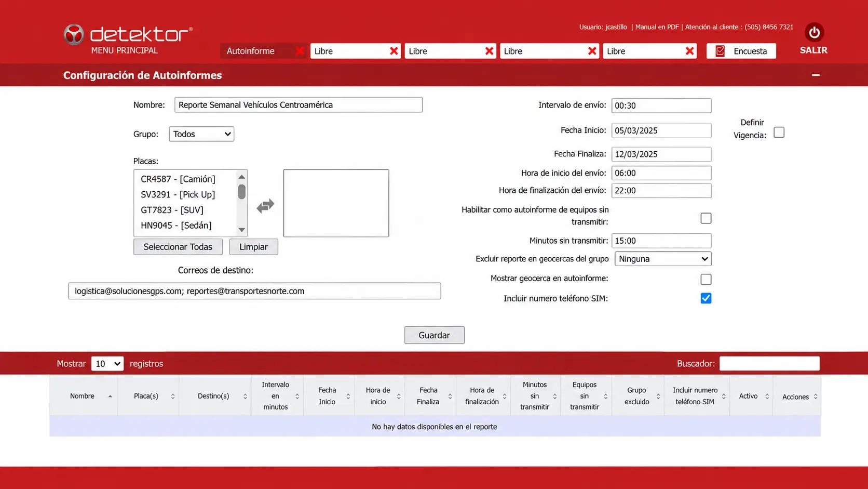Click the Minutos sin transmitir field

[661, 241]
